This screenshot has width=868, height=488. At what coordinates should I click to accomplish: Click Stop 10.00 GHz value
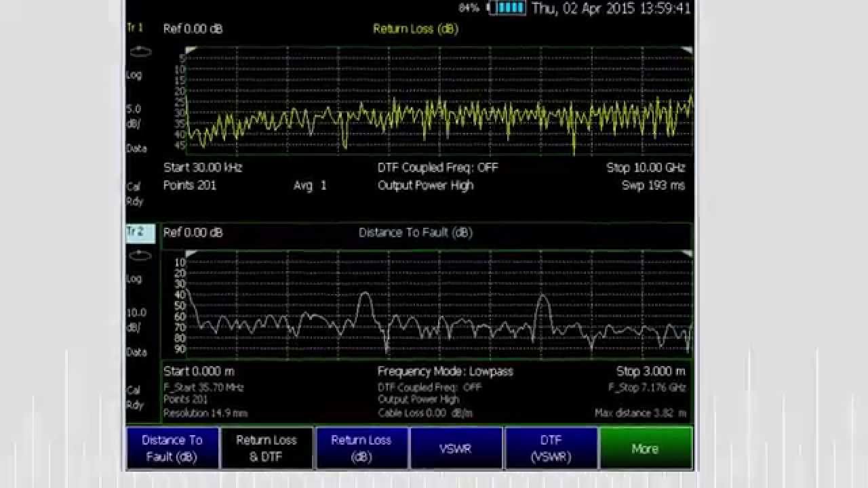(x=646, y=167)
